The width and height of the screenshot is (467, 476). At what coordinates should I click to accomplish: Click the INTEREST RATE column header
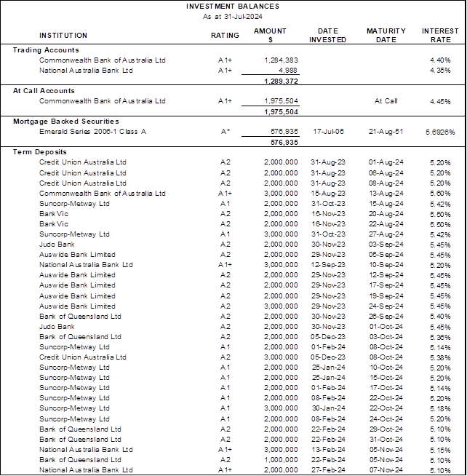pos(440,35)
